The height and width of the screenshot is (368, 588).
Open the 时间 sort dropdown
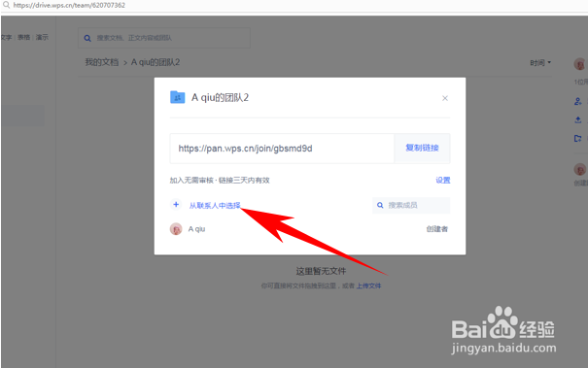[x=540, y=62]
